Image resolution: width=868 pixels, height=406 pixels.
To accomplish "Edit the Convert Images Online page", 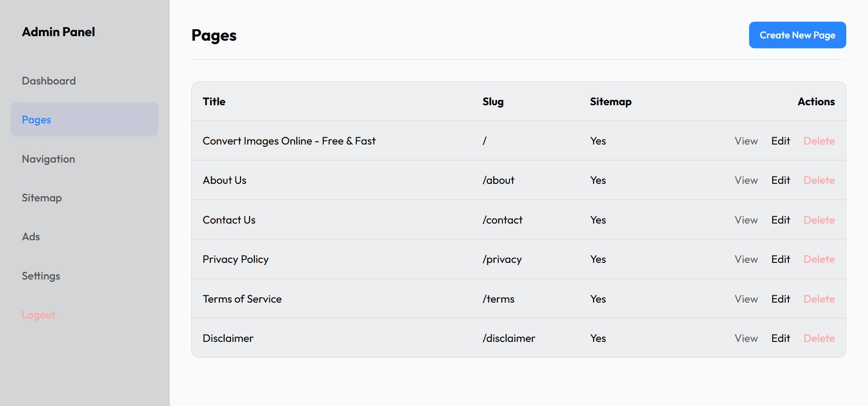I will point(780,141).
